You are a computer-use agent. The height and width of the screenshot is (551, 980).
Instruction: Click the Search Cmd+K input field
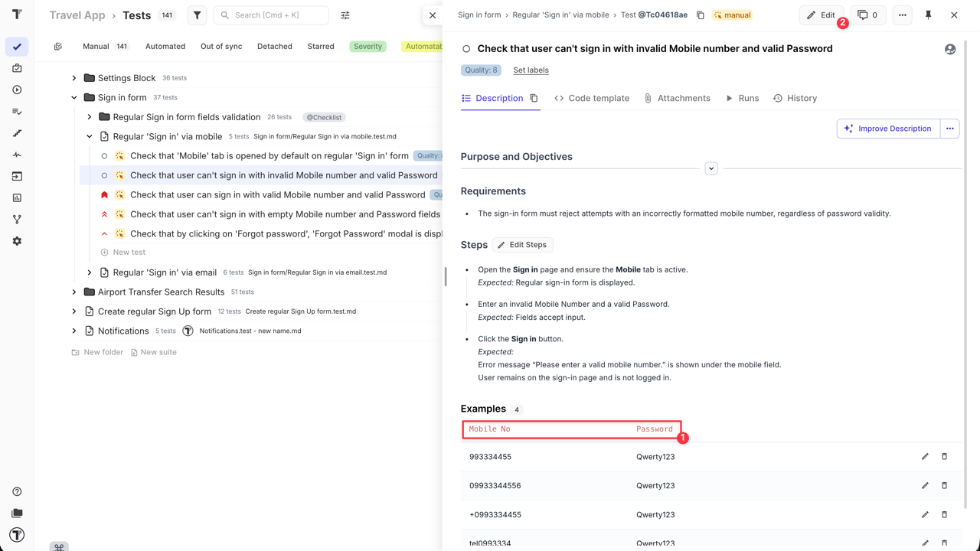(x=271, y=15)
